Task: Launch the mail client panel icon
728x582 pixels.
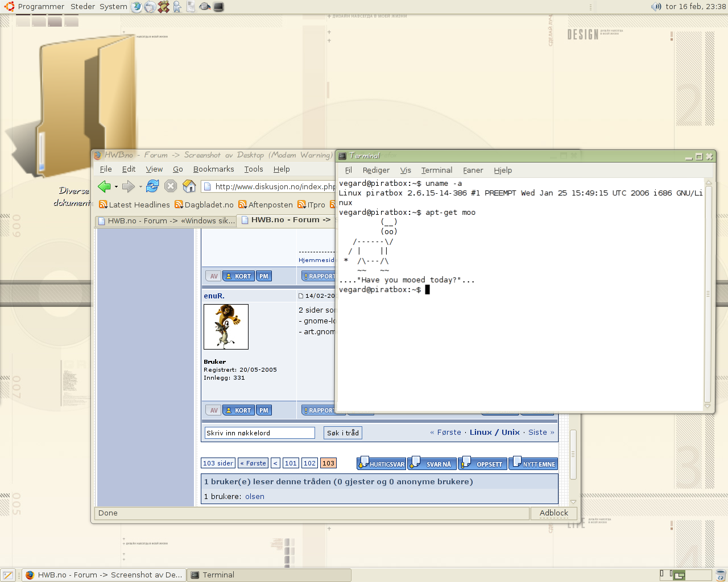Action: (x=150, y=7)
